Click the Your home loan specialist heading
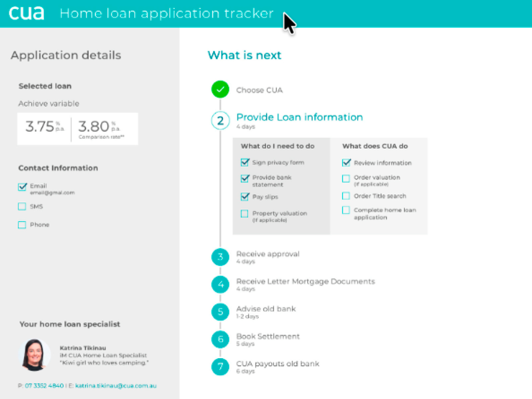 tap(70, 325)
